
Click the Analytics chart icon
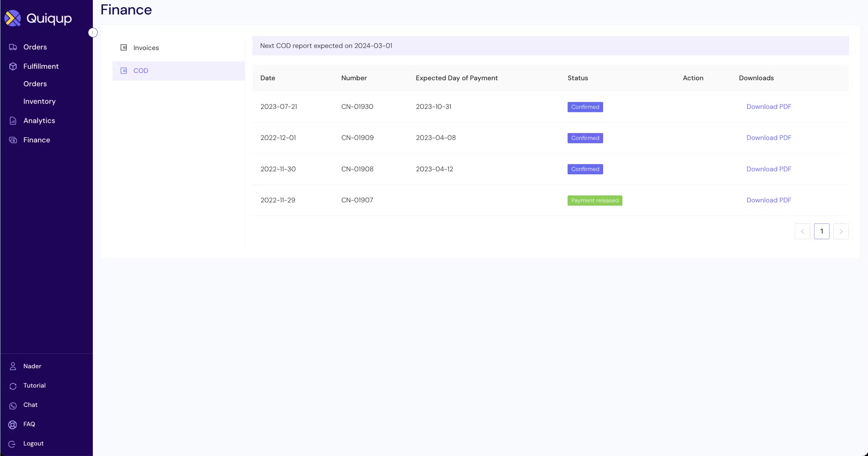tap(13, 121)
